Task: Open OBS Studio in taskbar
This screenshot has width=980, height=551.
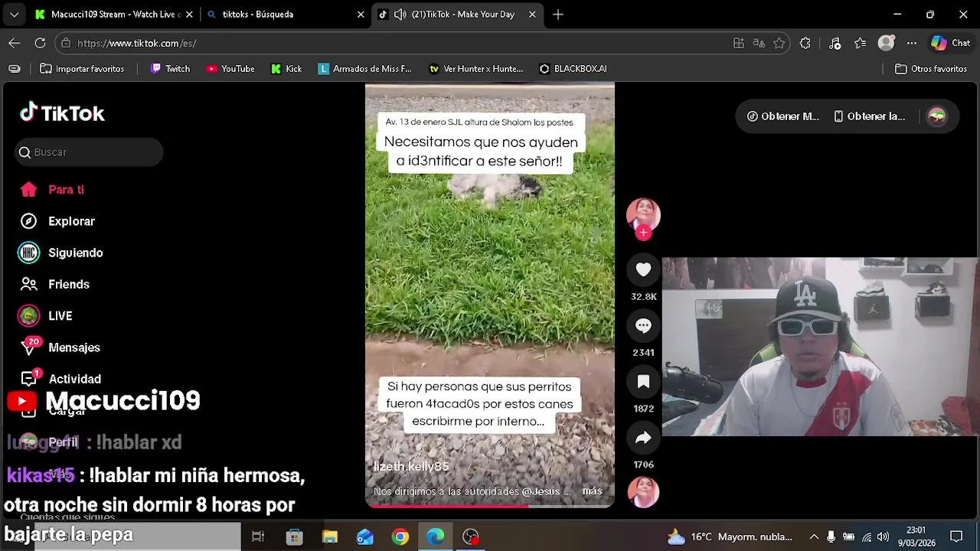Action: tap(471, 536)
